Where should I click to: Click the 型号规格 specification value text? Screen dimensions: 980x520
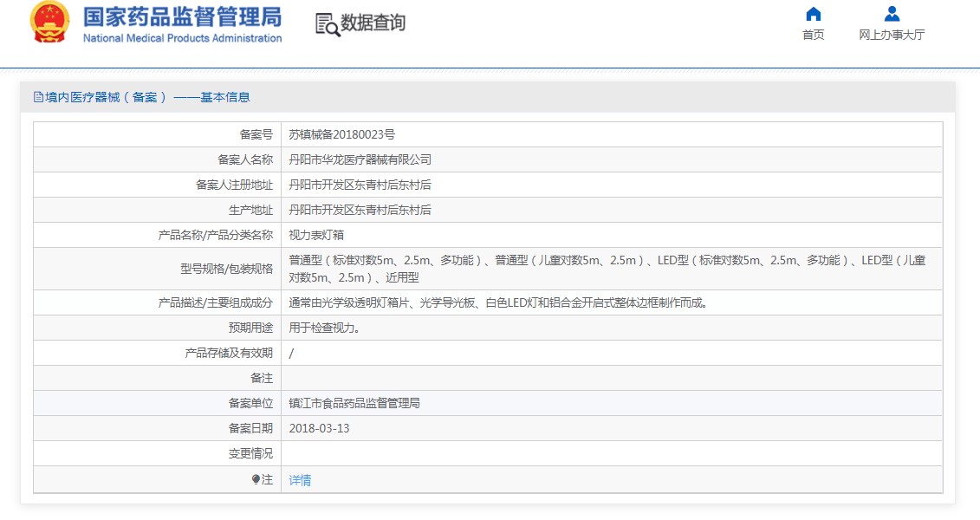[x=607, y=269]
